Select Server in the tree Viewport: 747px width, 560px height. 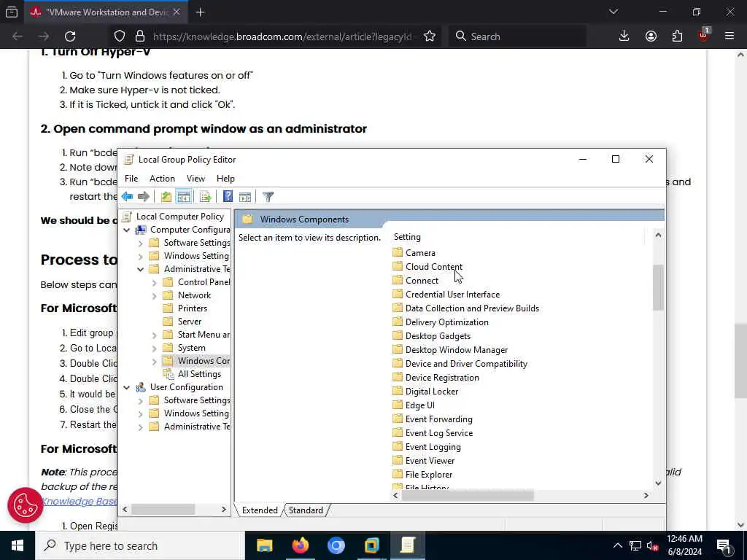(189, 322)
